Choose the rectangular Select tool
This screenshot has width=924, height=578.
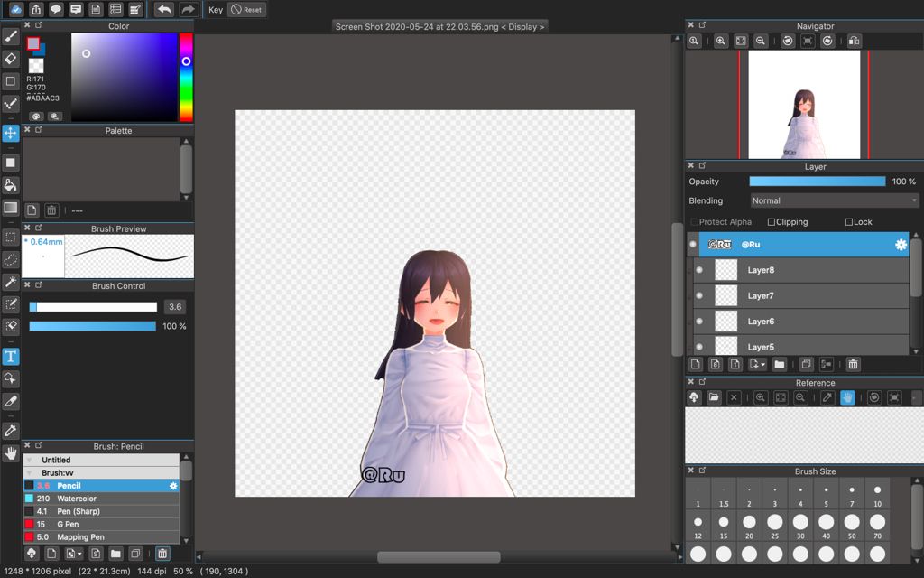[x=11, y=238]
